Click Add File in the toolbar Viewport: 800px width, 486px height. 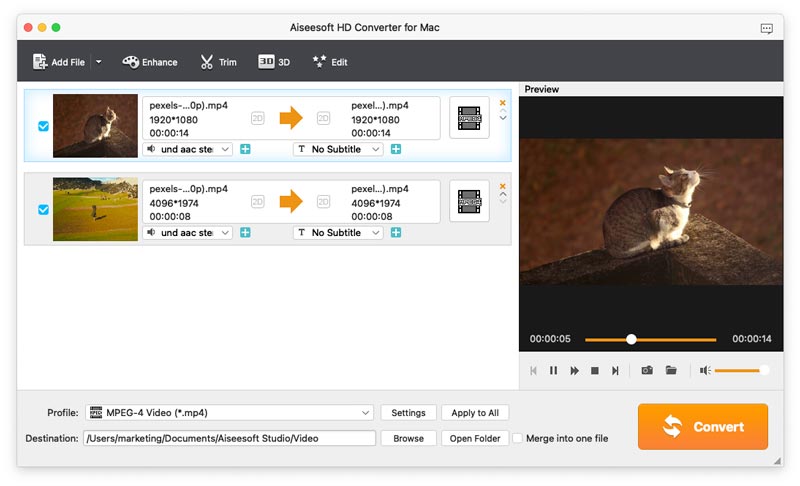[59, 62]
